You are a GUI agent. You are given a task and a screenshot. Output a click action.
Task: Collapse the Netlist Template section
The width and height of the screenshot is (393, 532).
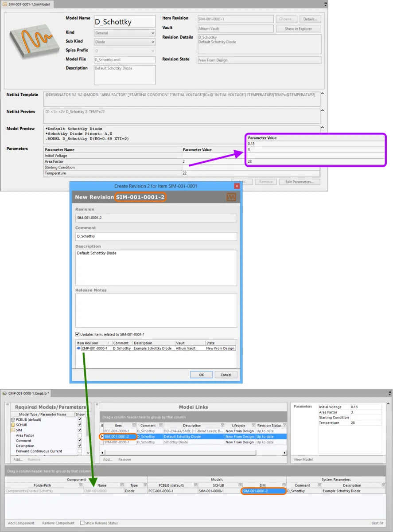(322, 94)
